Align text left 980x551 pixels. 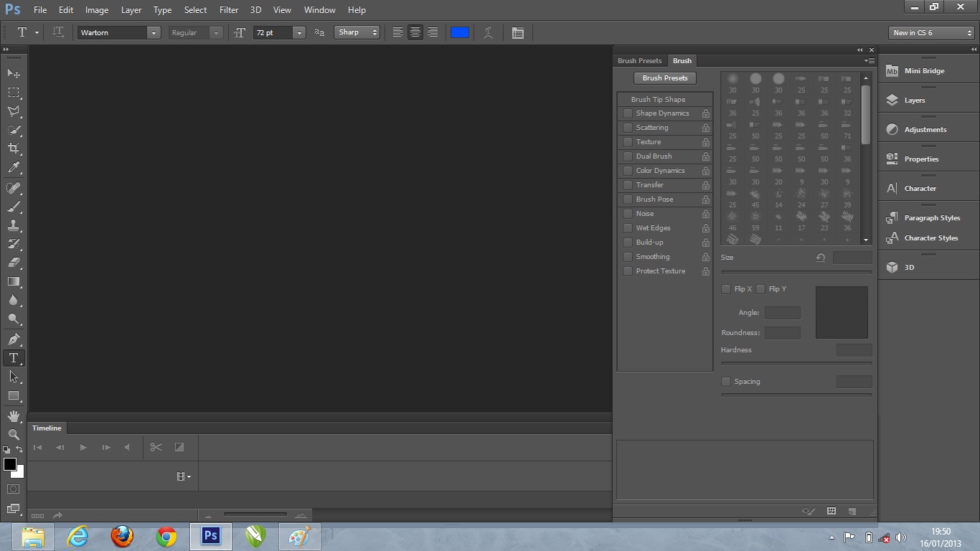tap(397, 32)
